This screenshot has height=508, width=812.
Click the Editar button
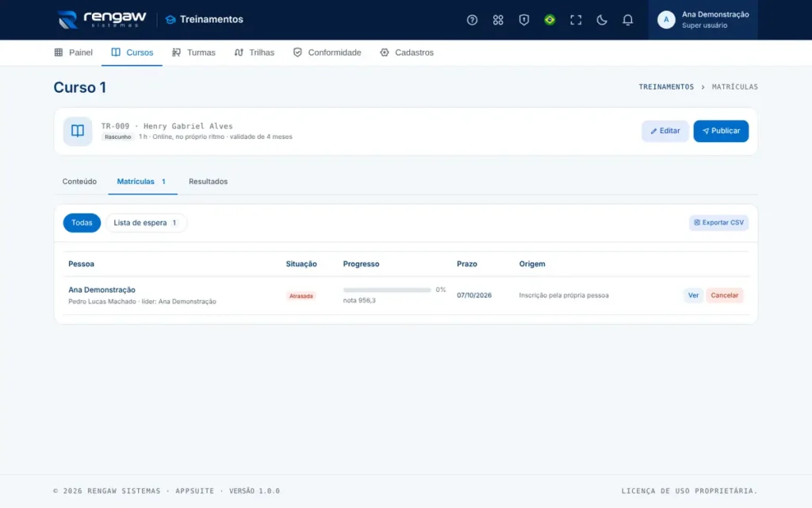pyautogui.click(x=665, y=131)
